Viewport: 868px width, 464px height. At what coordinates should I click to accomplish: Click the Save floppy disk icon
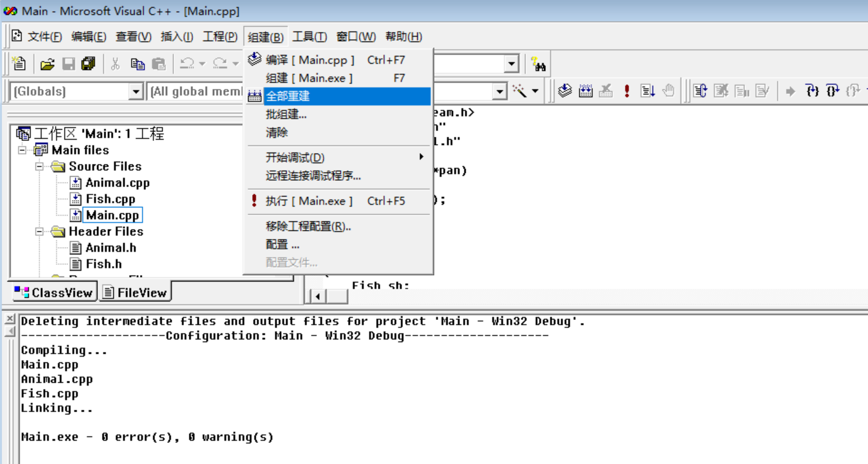click(x=68, y=64)
